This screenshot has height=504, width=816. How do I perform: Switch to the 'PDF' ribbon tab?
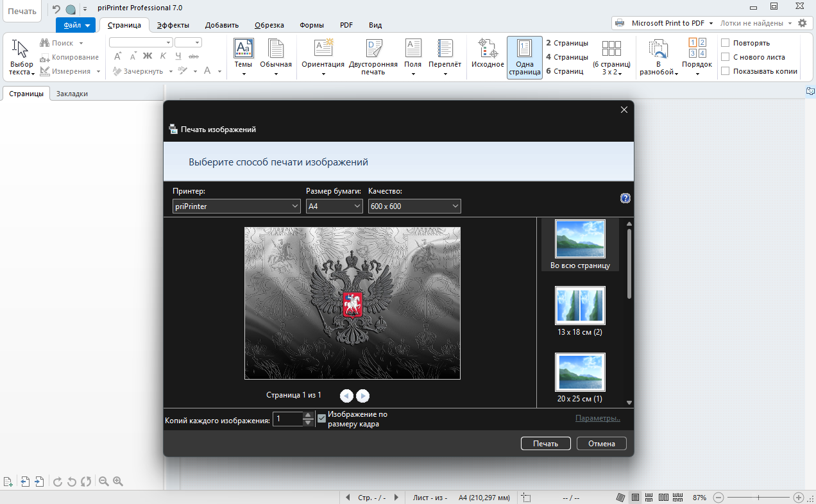click(346, 25)
